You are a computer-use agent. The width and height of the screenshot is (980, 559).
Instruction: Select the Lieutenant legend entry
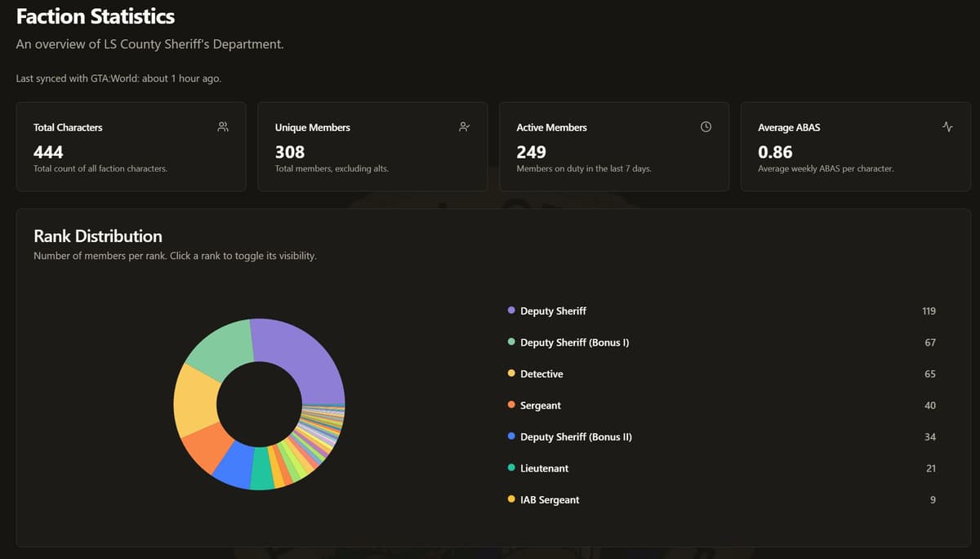click(x=545, y=467)
